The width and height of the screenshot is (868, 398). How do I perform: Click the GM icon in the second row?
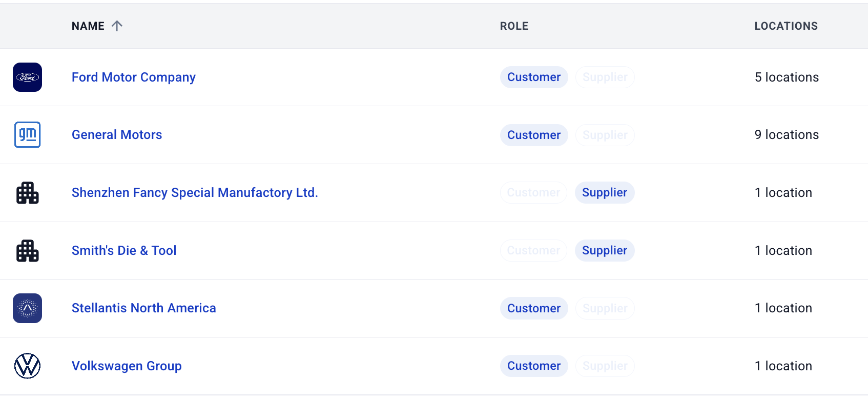click(27, 134)
